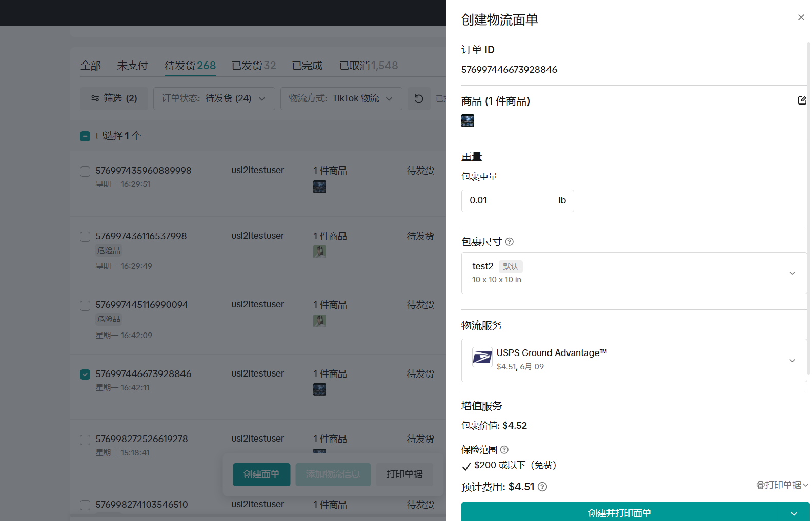
Task: Switch to the 已发货 tab
Action: tap(253, 66)
